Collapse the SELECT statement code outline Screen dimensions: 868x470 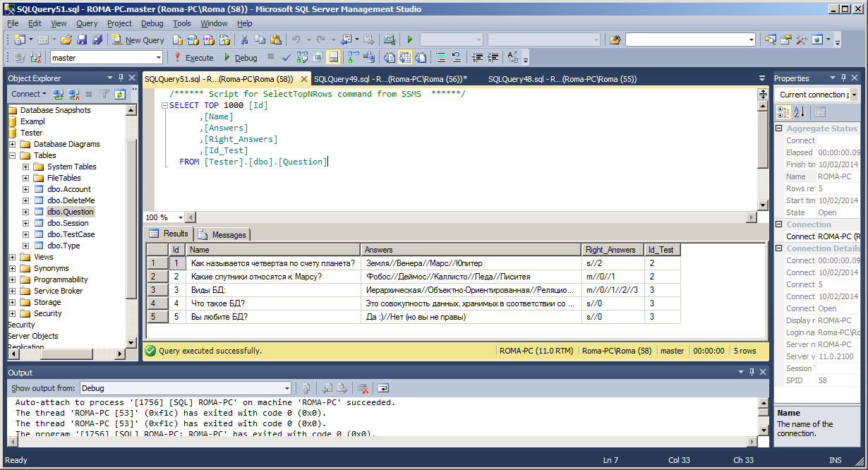pos(164,105)
